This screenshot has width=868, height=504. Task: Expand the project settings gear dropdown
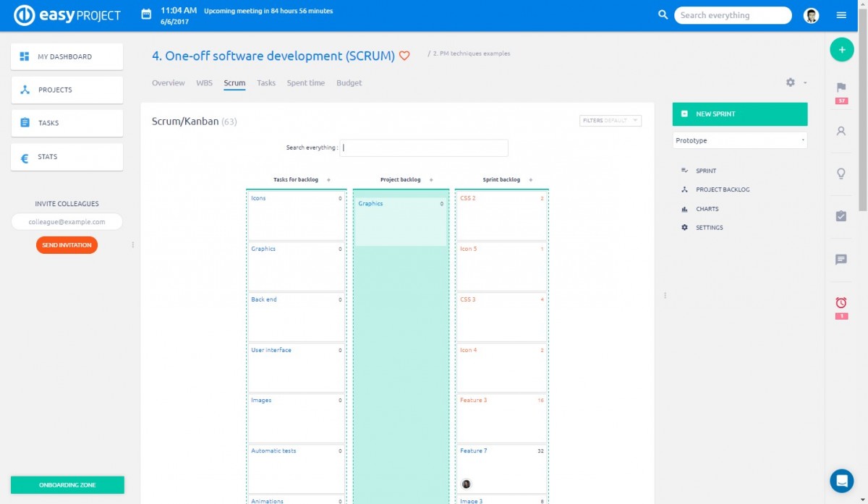(x=795, y=83)
